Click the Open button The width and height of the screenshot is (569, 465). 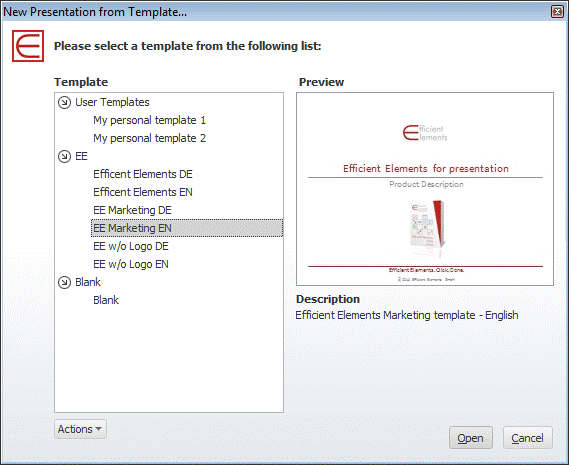pos(471,438)
